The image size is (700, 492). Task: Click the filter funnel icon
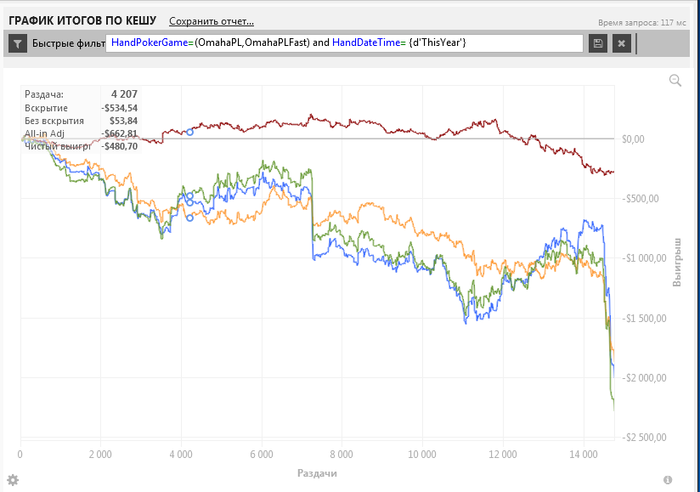click(x=18, y=43)
